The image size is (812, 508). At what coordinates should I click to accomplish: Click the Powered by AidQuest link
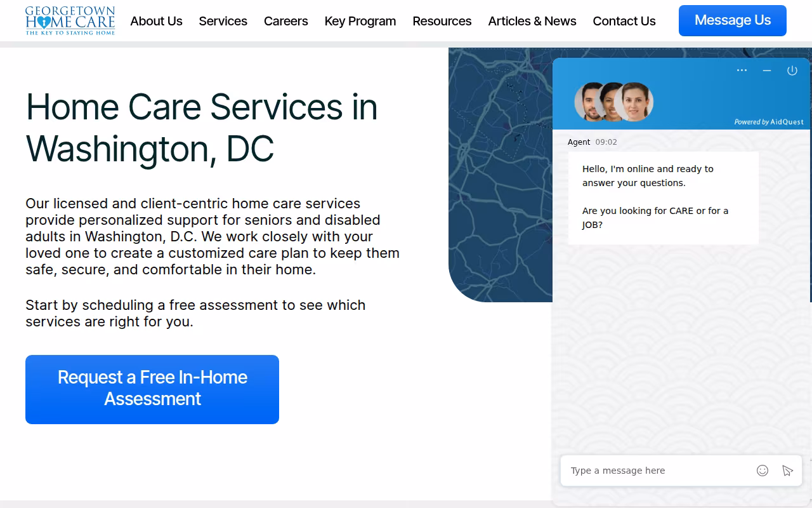click(769, 122)
